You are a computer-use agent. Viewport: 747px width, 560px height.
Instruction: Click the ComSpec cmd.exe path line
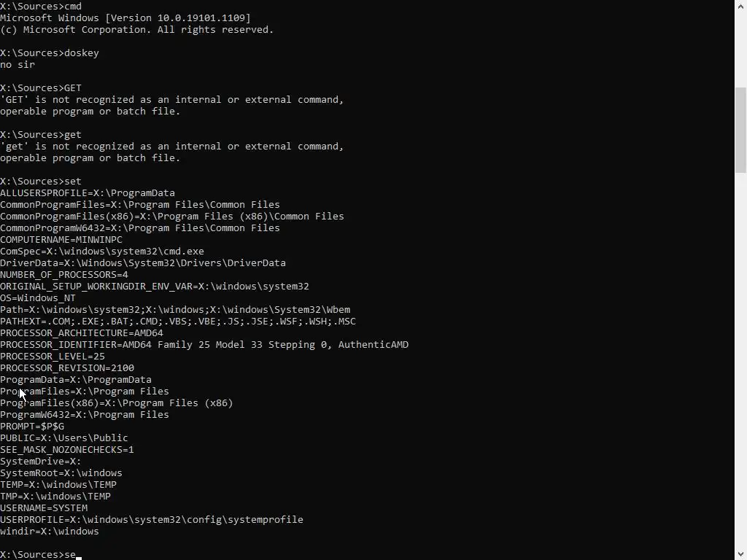pyautogui.click(x=102, y=252)
